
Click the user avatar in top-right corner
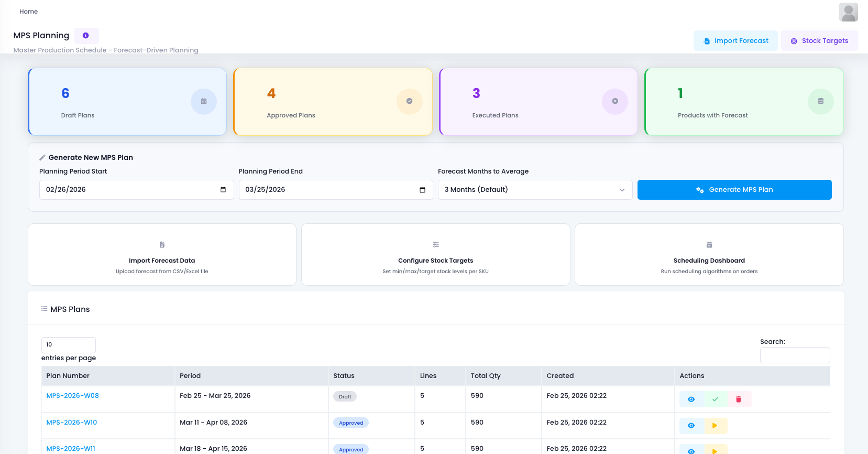click(848, 12)
